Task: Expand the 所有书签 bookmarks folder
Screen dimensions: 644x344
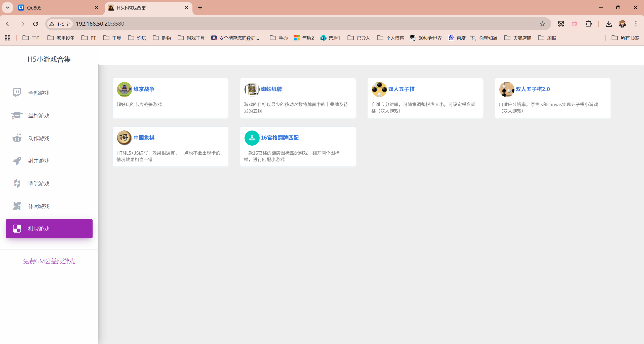Action: pyautogui.click(x=625, y=38)
